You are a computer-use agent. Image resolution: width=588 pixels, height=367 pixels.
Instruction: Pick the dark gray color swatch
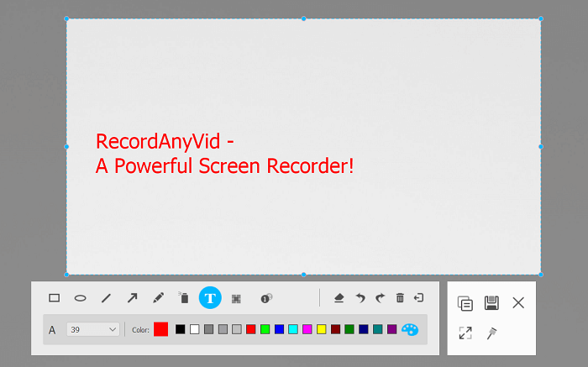coord(209,329)
